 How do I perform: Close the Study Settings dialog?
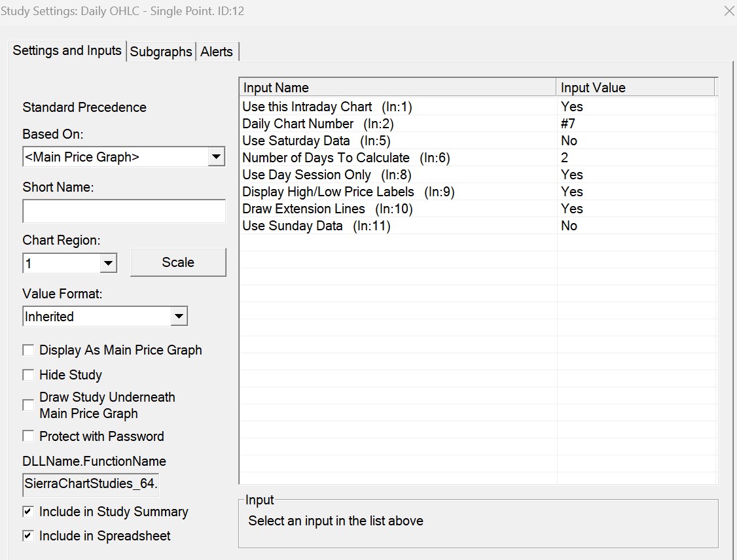coord(728,11)
